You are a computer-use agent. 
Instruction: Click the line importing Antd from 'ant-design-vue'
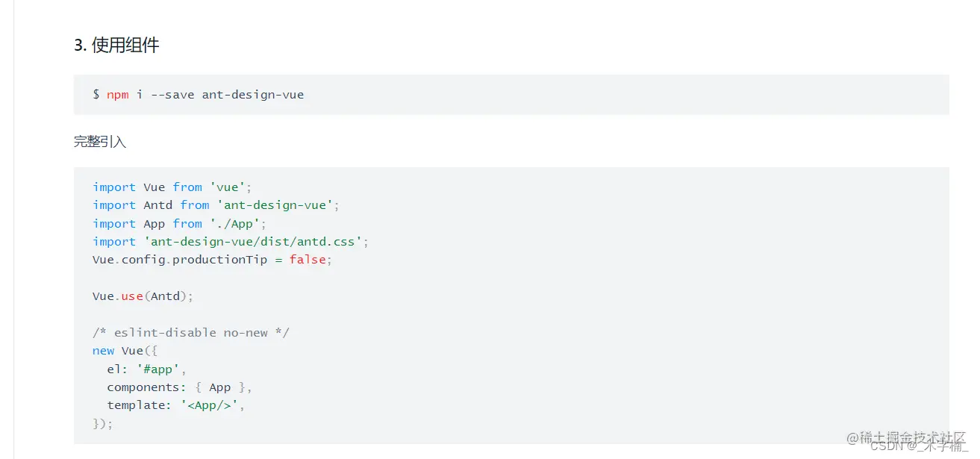pos(216,205)
